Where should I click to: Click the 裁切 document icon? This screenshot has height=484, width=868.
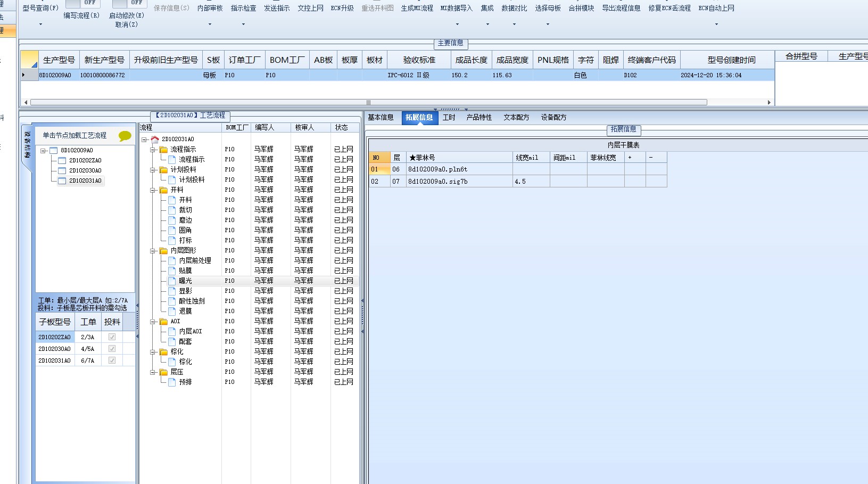click(x=172, y=210)
